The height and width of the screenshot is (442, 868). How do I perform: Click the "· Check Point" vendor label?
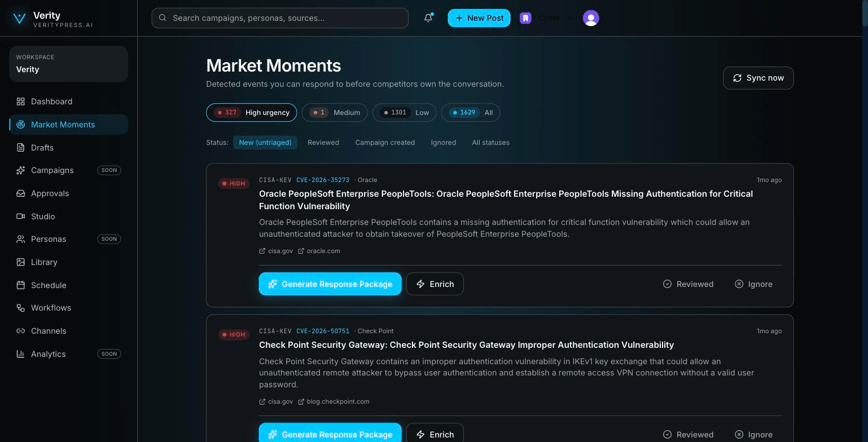pyautogui.click(x=374, y=331)
